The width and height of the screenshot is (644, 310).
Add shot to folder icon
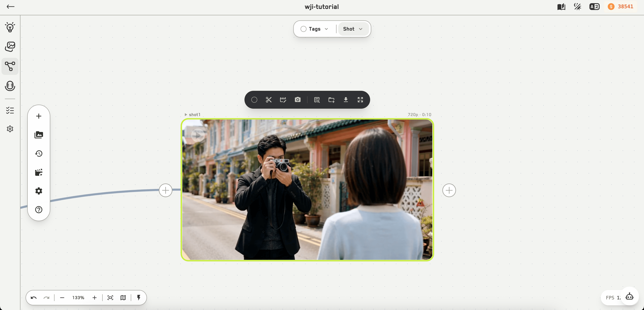(x=331, y=100)
